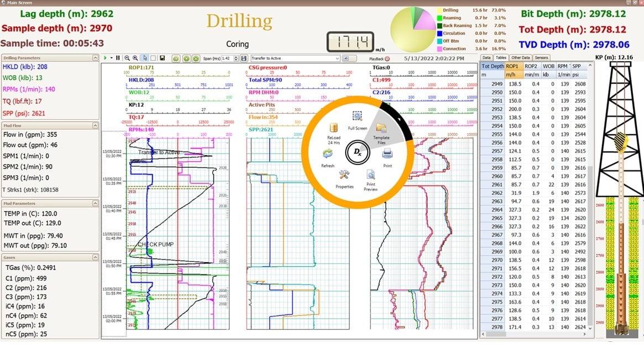Select the pointer cursor tool
The width and height of the screenshot is (644, 349).
click(145, 58)
